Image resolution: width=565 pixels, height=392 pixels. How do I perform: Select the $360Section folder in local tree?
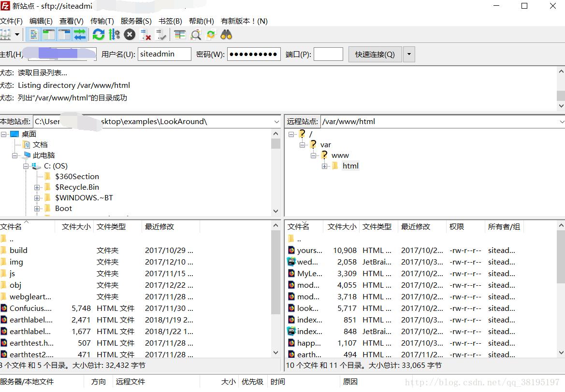tap(77, 176)
